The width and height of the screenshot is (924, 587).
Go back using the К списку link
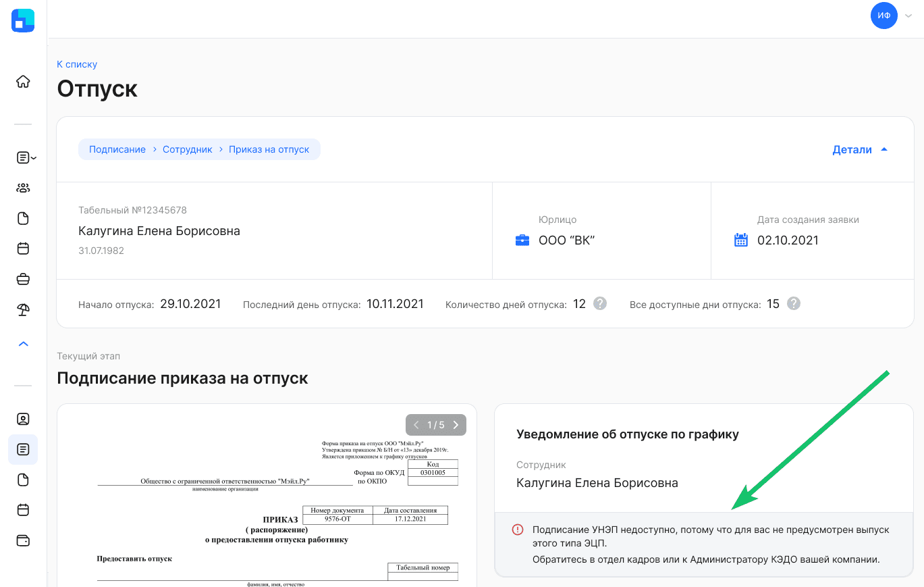click(x=76, y=63)
